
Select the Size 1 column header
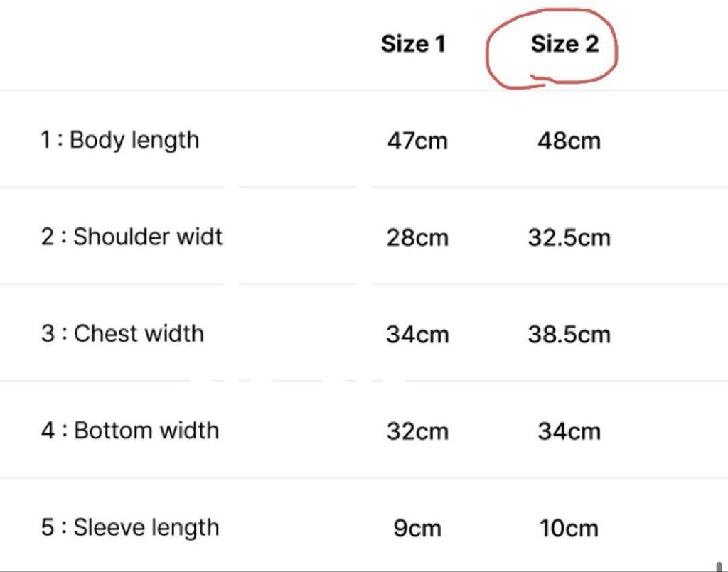coord(413,44)
